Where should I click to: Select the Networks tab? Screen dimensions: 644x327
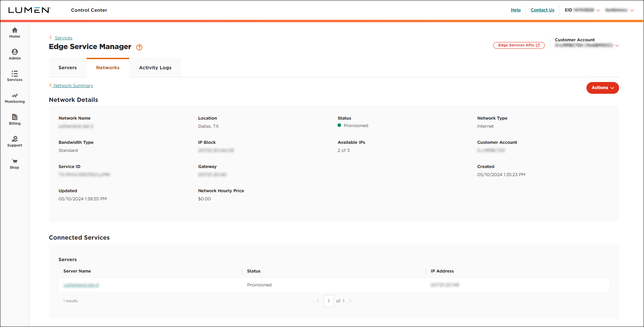[x=108, y=68]
